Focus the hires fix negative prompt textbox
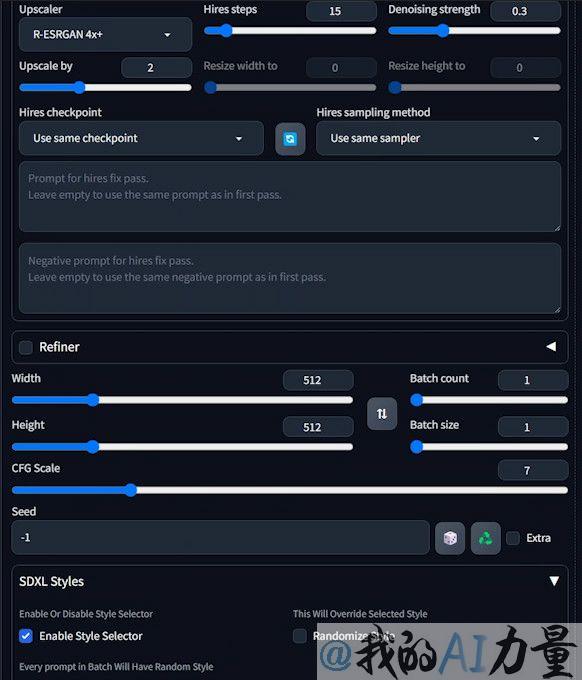Image resolution: width=582 pixels, height=680 pixels. (x=290, y=278)
